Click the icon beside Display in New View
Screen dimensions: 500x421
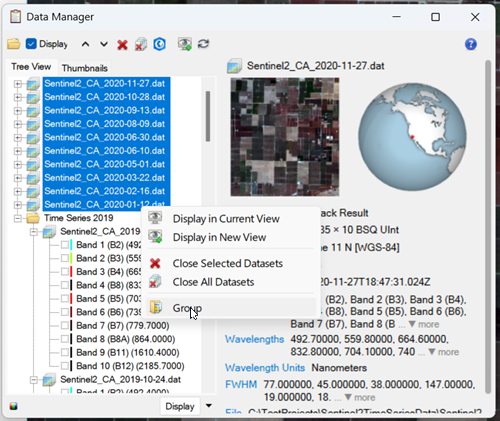click(x=155, y=237)
